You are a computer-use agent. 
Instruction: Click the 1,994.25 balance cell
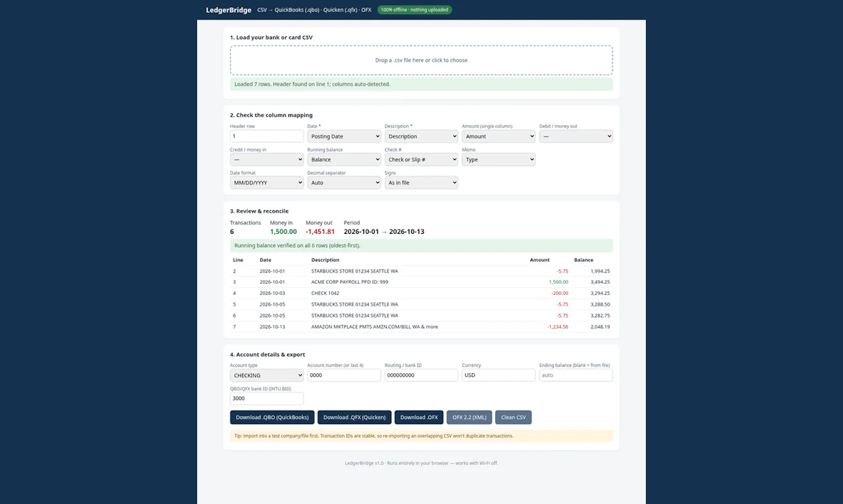coord(600,271)
